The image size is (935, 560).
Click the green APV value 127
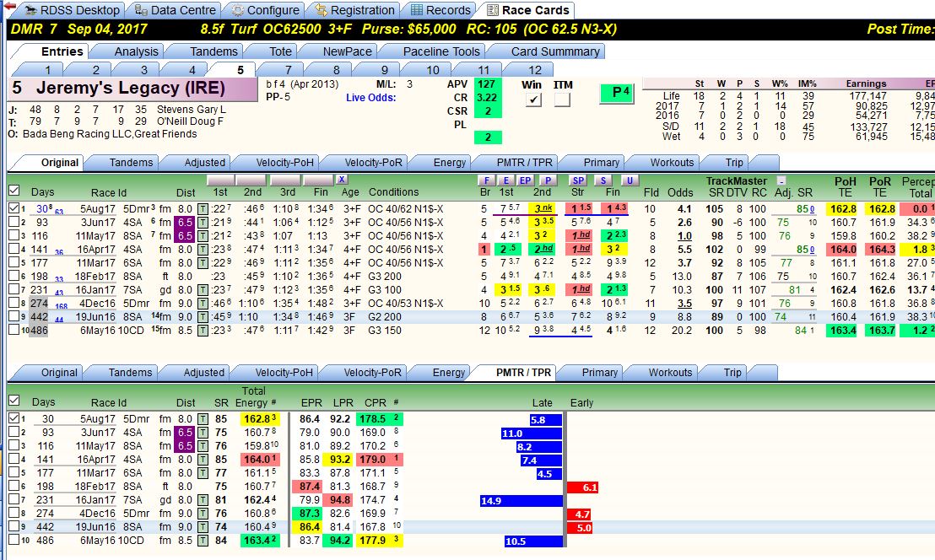point(487,84)
